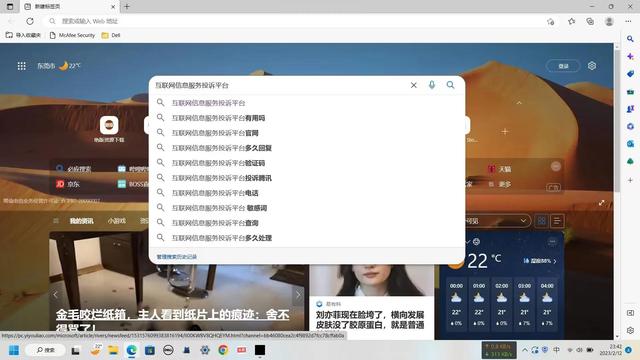Viewport: 640px width, 360px height.
Task: Open browser Settings and more menu
Action: pos(628,21)
